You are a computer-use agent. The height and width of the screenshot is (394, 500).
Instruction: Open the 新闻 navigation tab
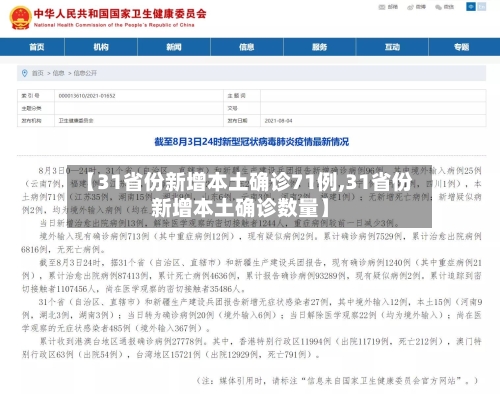[x=174, y=47]
